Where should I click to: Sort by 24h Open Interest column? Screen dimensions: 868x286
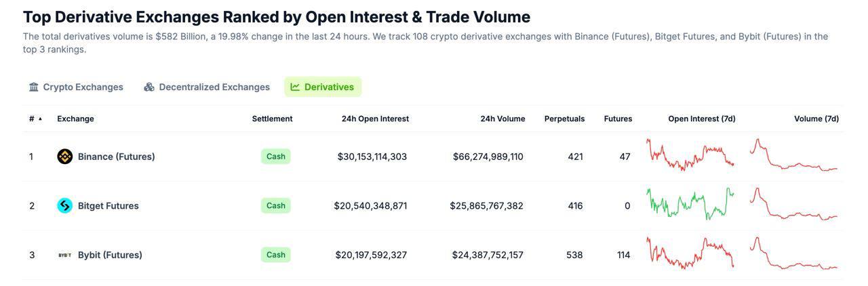375,119
